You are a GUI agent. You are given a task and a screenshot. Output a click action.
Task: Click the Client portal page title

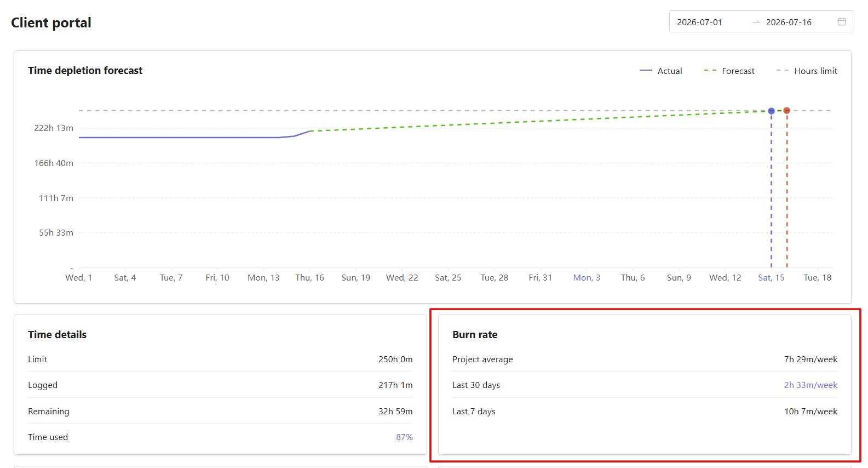(x=51, y=23)
